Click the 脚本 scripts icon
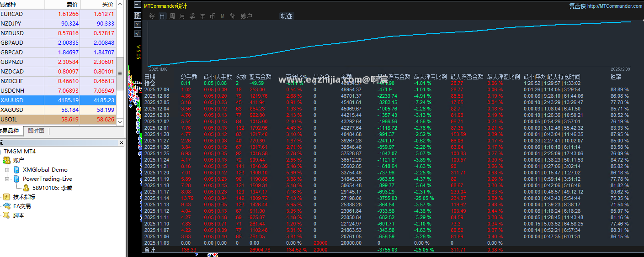The width and height of the screenshot is (644, 257). click(7, 215)
